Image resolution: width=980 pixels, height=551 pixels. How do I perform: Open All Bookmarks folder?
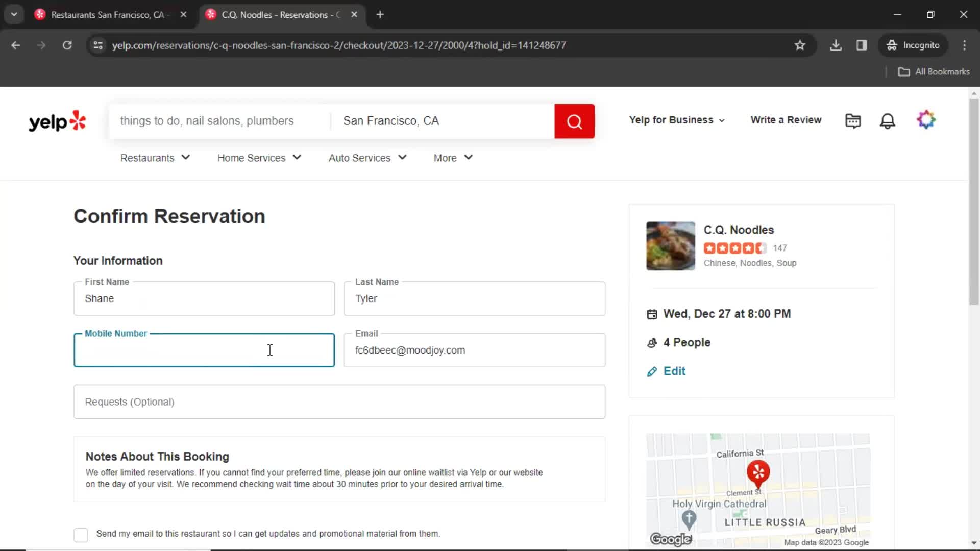934,72
